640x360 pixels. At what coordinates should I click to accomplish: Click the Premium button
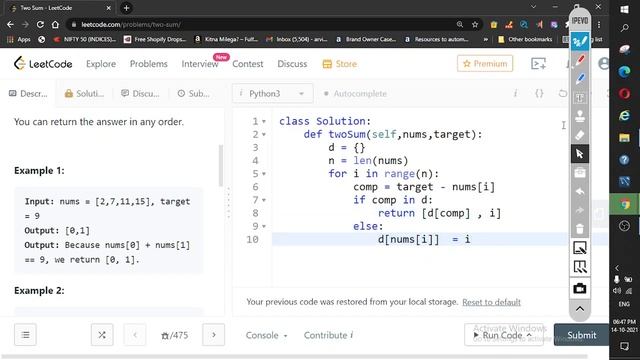[485, 64]
